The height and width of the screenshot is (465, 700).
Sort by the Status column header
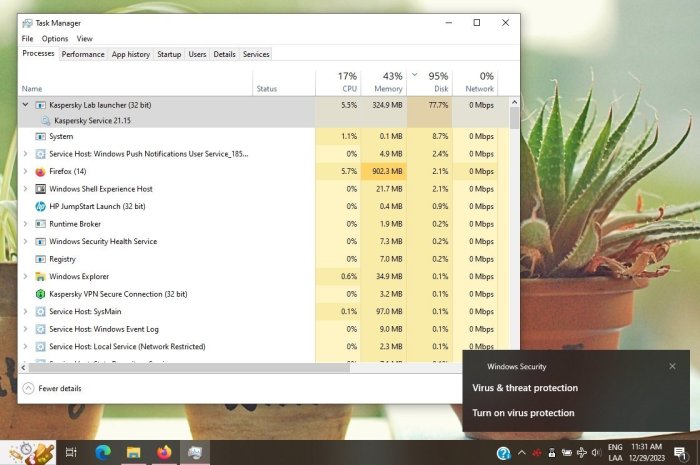(x=284, y=82)
